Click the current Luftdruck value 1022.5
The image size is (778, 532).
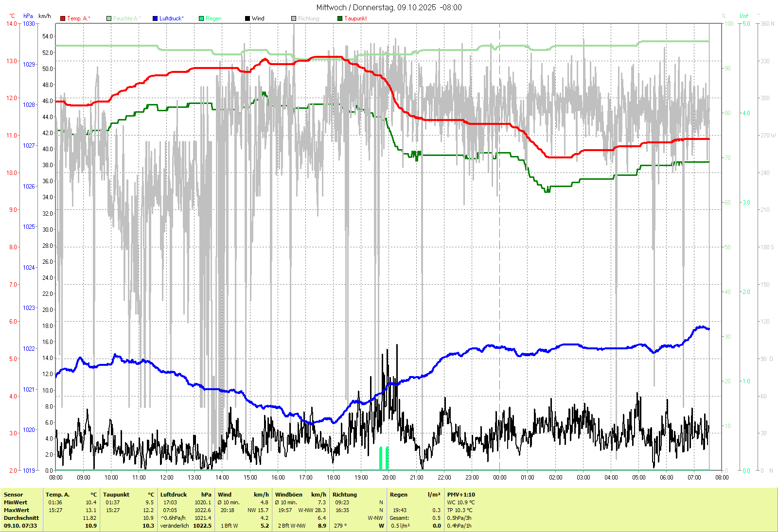[x=202, y=526]
